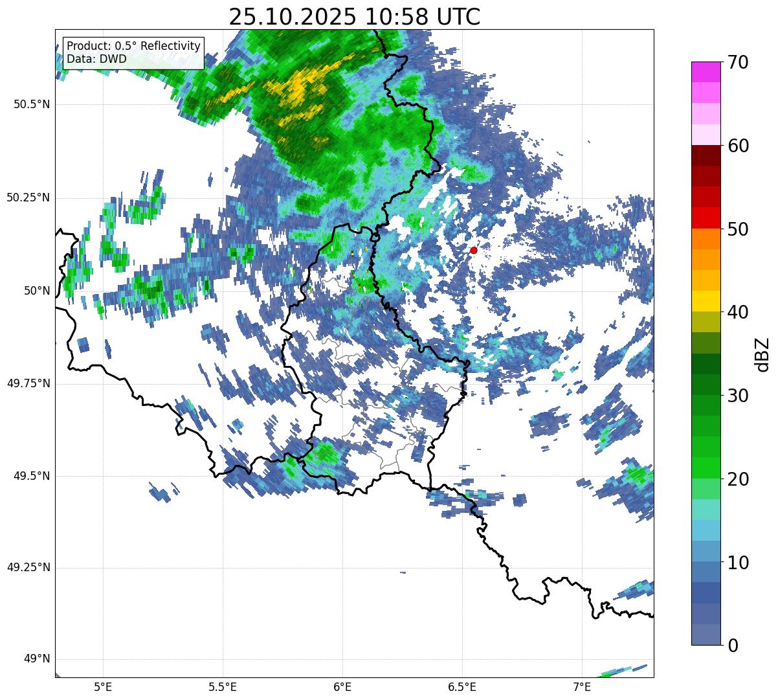Click the latitude label 49.25°N
The width and height of the screenshot is (778, 700).
28,568
